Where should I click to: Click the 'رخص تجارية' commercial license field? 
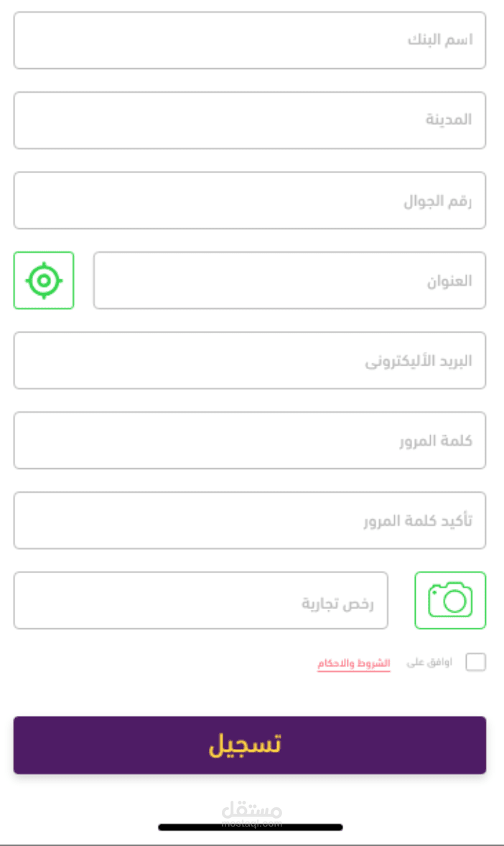(200, 600)
